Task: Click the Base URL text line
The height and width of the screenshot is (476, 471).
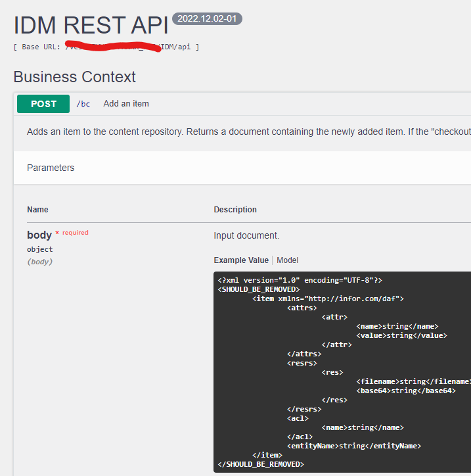Action: tap(106, 47)
